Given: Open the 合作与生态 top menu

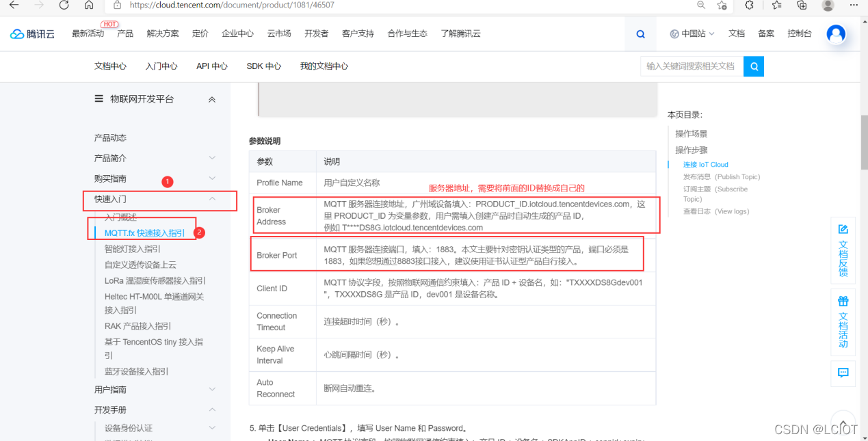Looking at the screenshot, I should point(407,34).
